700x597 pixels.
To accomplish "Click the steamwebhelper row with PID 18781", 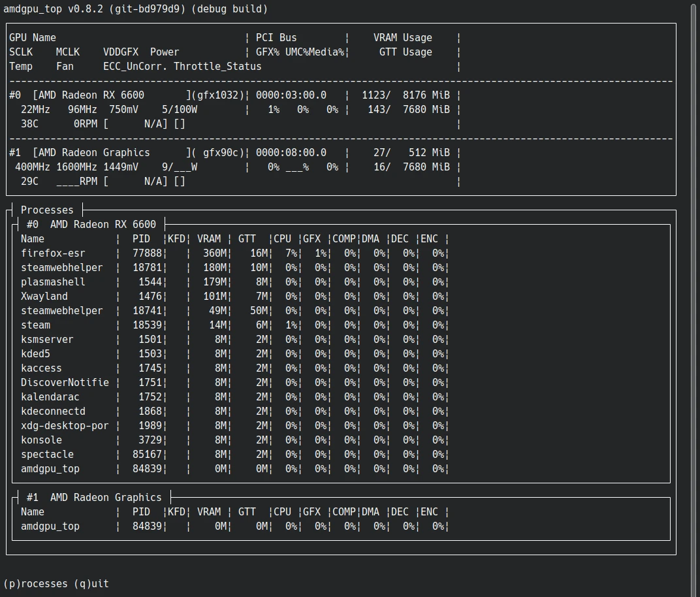I will coord(234,267).
